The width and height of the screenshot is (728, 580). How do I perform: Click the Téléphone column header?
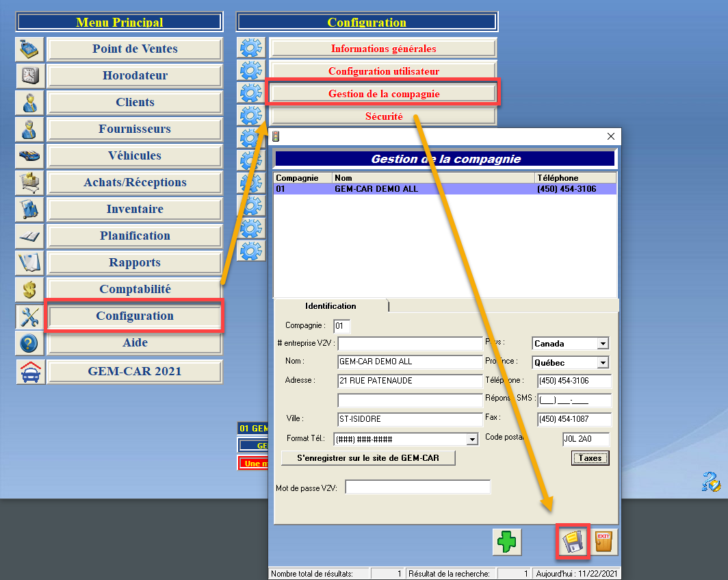(575, 178)
